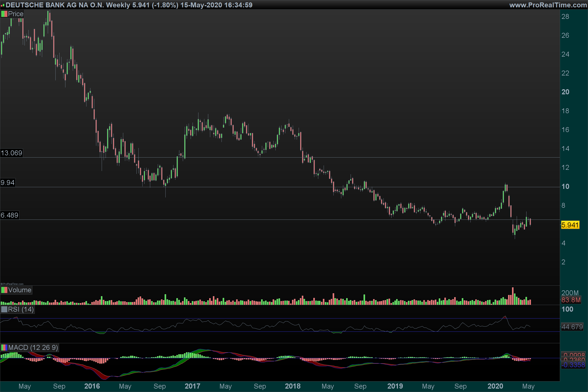Screen dimensions: 588x392
Task: Click the bold 20 on price scale
Action: [x=565, y=92]
